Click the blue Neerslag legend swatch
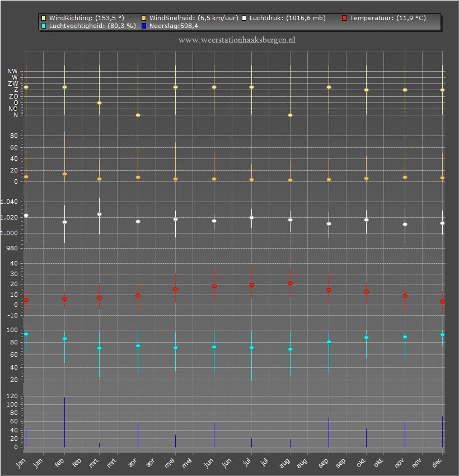459x476 pixels. 144,26
